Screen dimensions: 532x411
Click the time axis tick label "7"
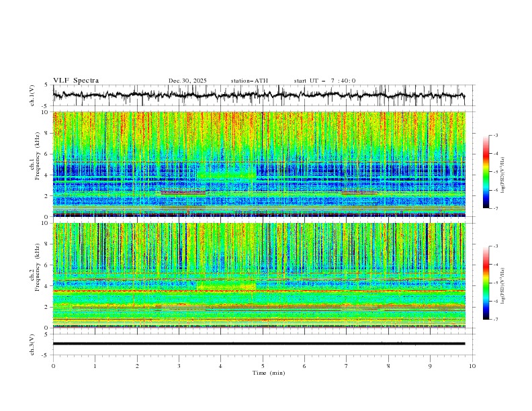click(347, 366)
